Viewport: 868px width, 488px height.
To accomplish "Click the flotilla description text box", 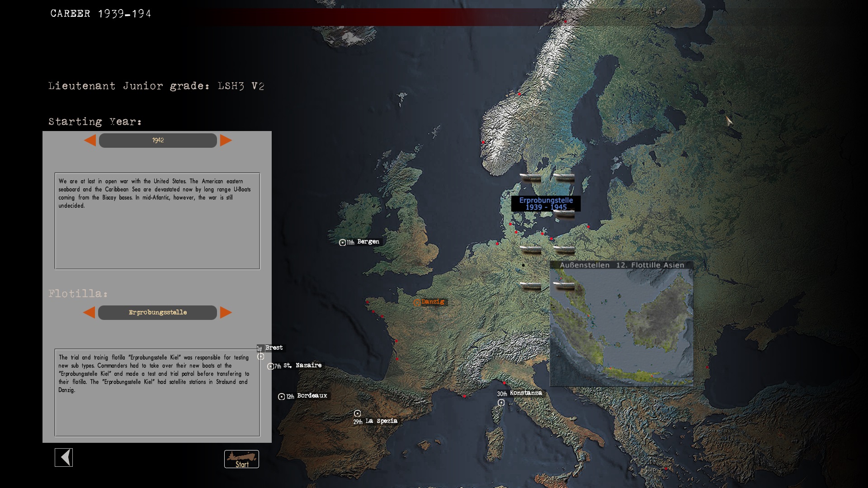I will (157, 393).
